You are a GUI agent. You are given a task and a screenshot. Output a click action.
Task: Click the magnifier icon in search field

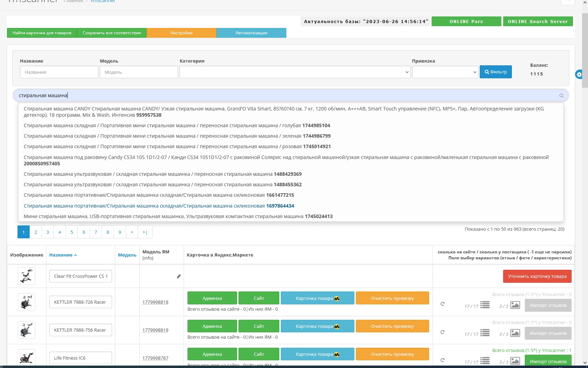[x=561, y=96]
